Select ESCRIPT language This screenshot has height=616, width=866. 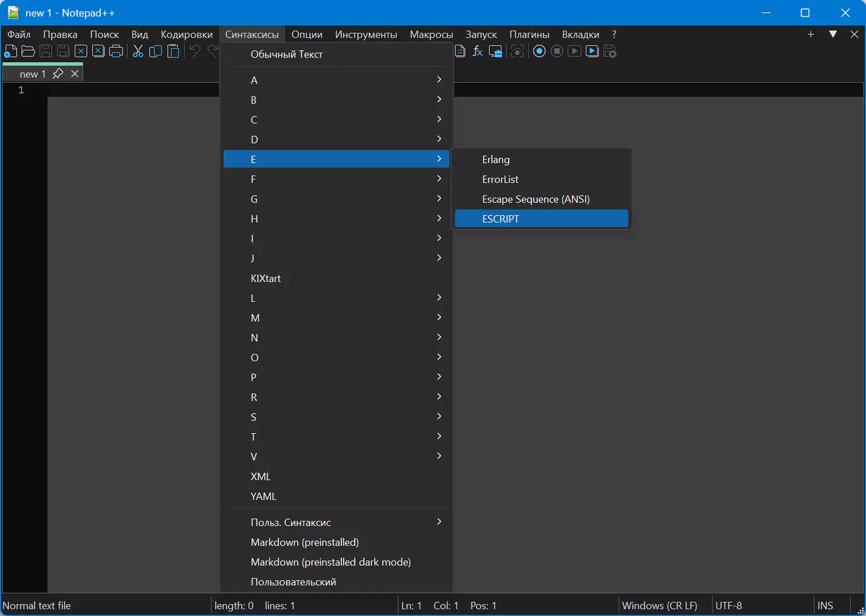[x=542, y=219]
